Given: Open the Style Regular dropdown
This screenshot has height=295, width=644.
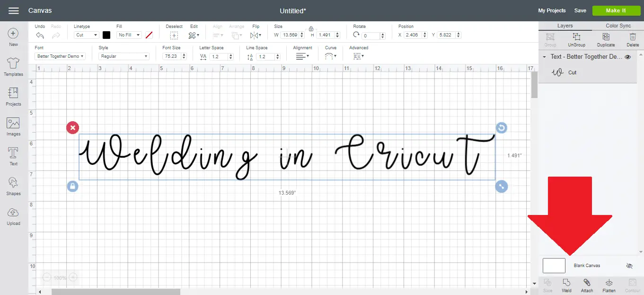Looking at the screenshot, I should point(124,56).
